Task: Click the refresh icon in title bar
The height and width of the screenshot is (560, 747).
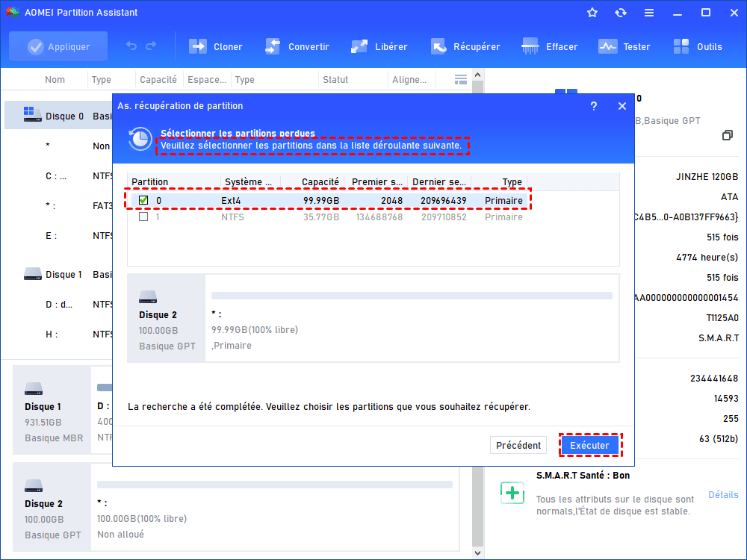Action: (x=620, y=13)
